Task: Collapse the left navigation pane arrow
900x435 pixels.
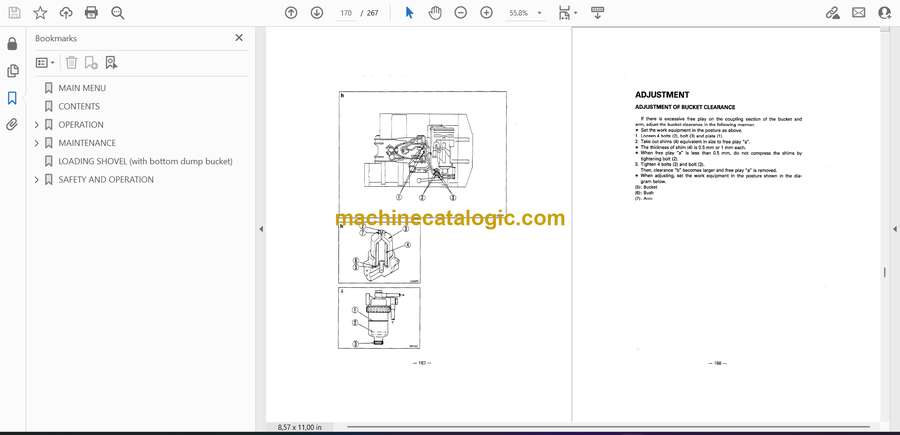Action: tap(261, 229)
